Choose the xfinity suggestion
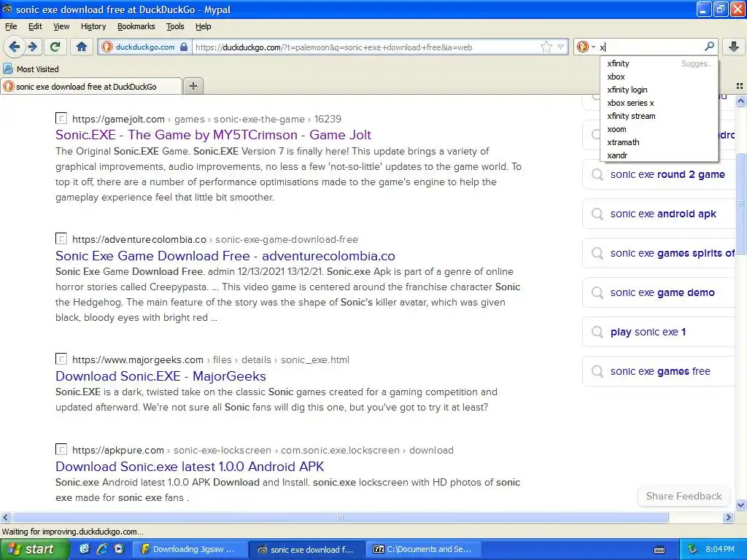The height and width of the screenshot is (560, 747). 659,63
